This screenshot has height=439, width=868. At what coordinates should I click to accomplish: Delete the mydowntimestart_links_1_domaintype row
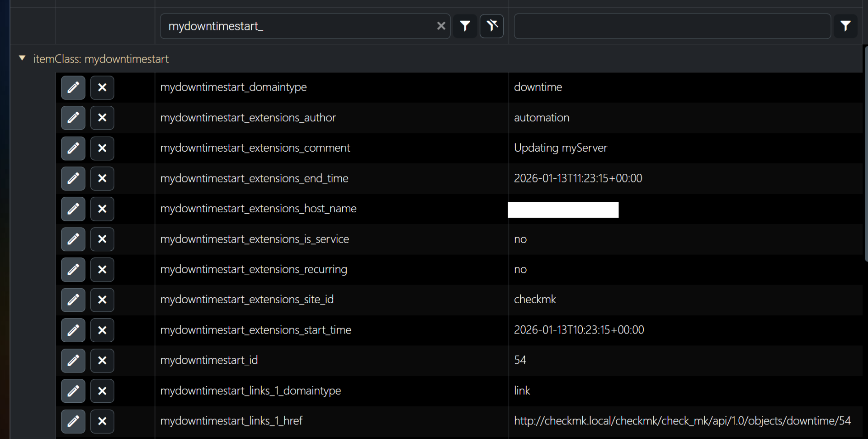pos(102,391)
